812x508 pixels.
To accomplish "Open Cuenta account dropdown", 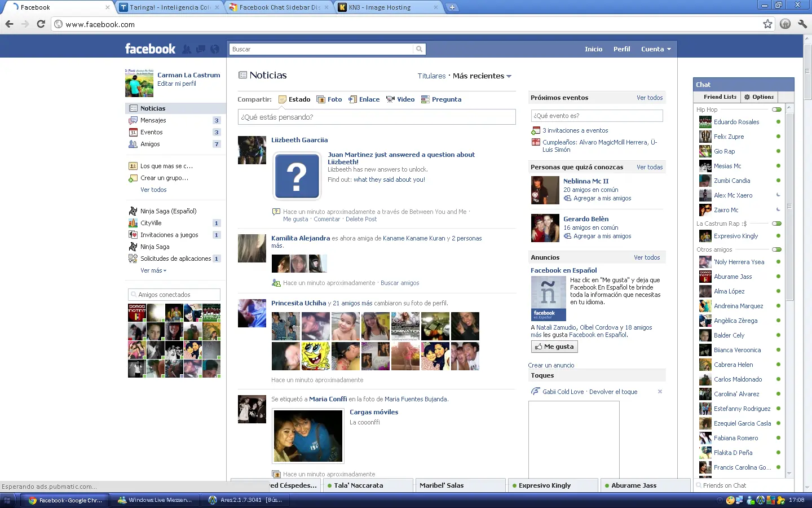I will [656, 49].
